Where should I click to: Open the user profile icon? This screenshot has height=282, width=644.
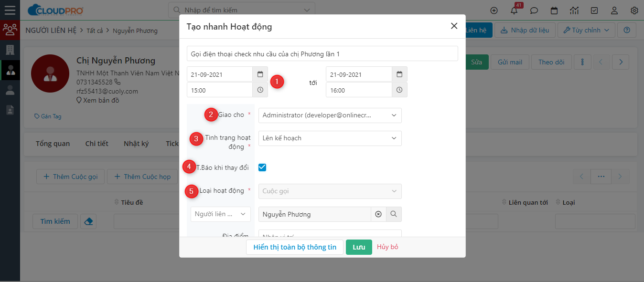614,10
